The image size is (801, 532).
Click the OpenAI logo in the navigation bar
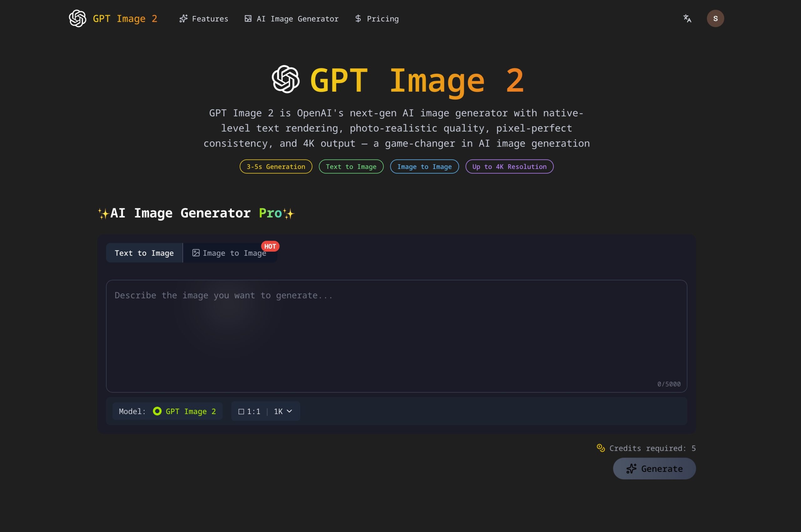coord(77,18)
